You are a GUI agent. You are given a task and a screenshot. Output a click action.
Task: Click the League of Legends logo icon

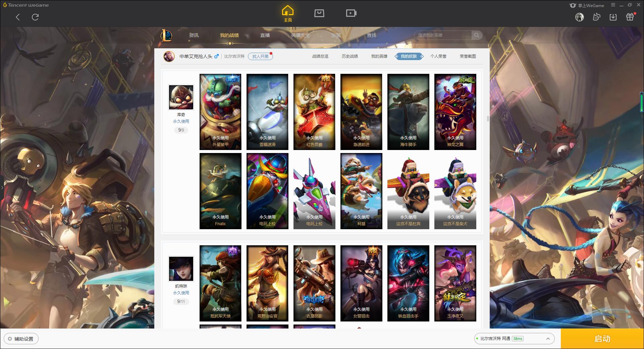166,35
